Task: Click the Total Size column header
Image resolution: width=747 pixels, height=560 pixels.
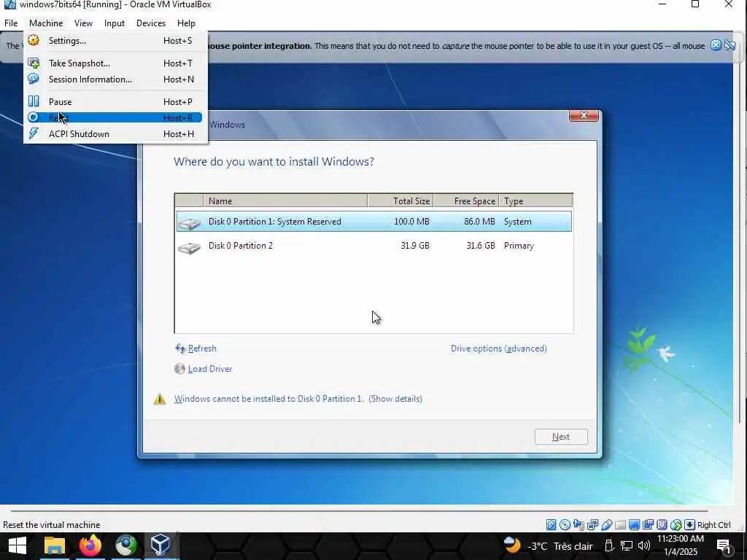Action: tap(400, 201)
